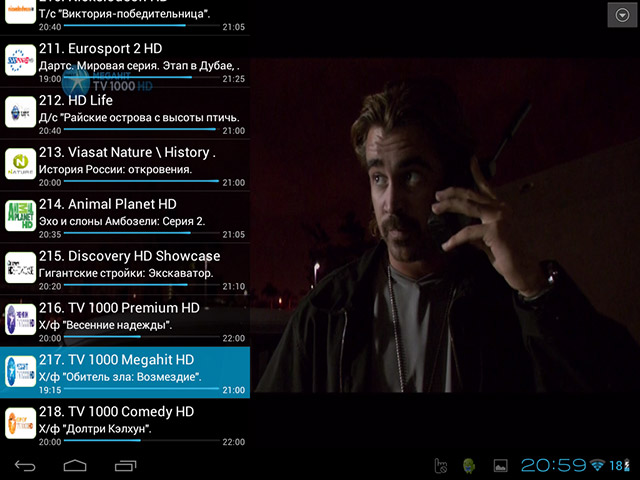Tap the HD Life channel logo

point(20,114)
